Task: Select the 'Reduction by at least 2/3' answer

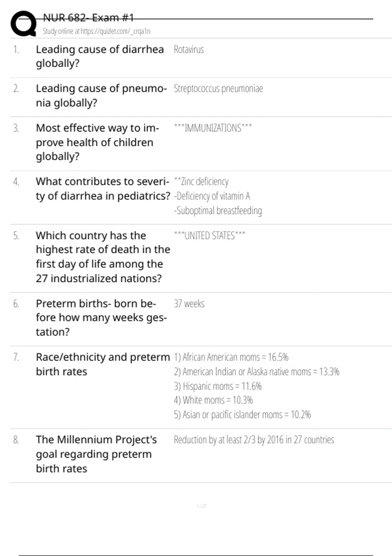Action: [254, 440]
